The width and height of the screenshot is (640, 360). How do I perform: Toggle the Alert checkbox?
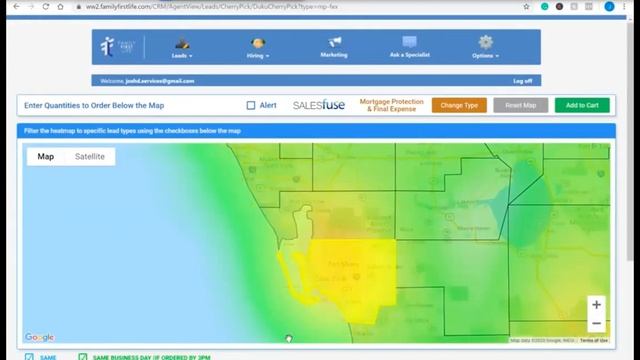(251, 105)
